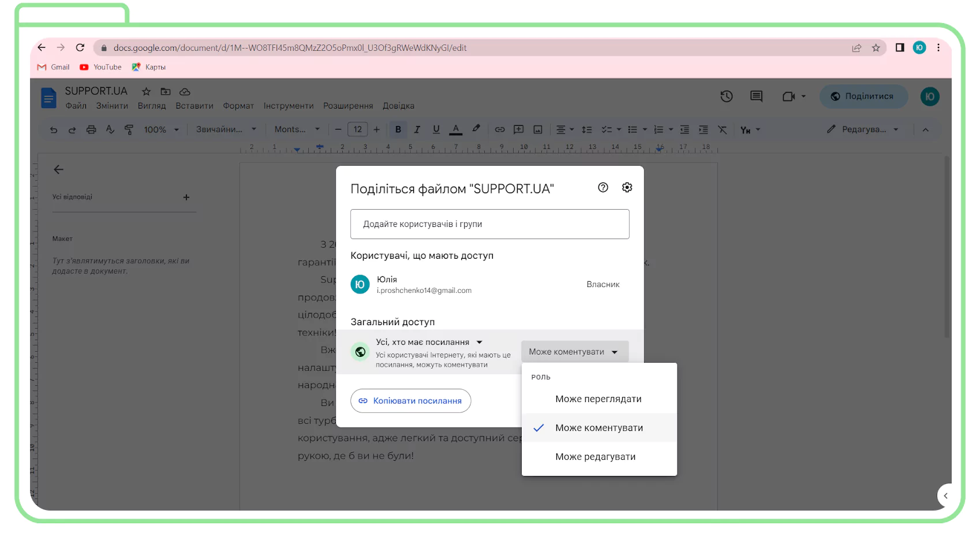Open the Gmail bookmark
The width and height of the screenshot is (980, 536).
(x=53, y=67)
